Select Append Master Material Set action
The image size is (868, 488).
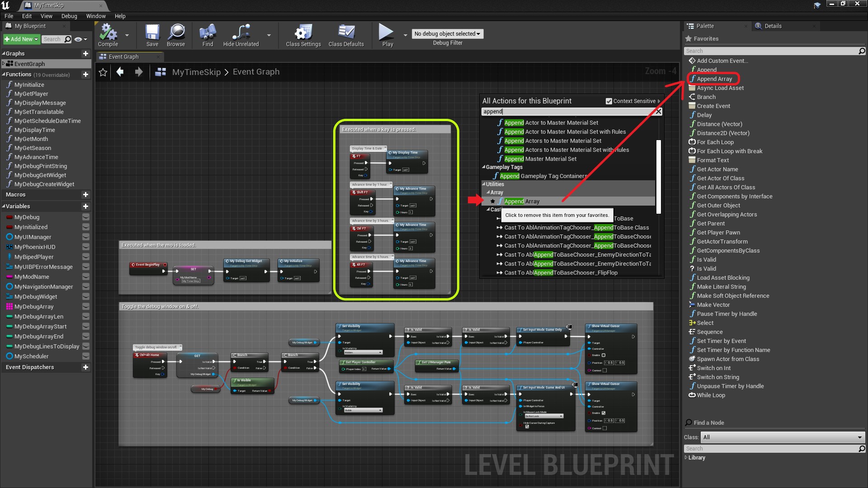tap(540, 159)
